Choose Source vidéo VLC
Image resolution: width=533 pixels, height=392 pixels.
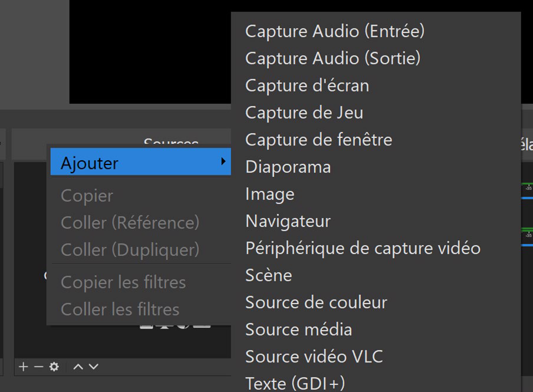pyautogui.click(x=314, y=357)
